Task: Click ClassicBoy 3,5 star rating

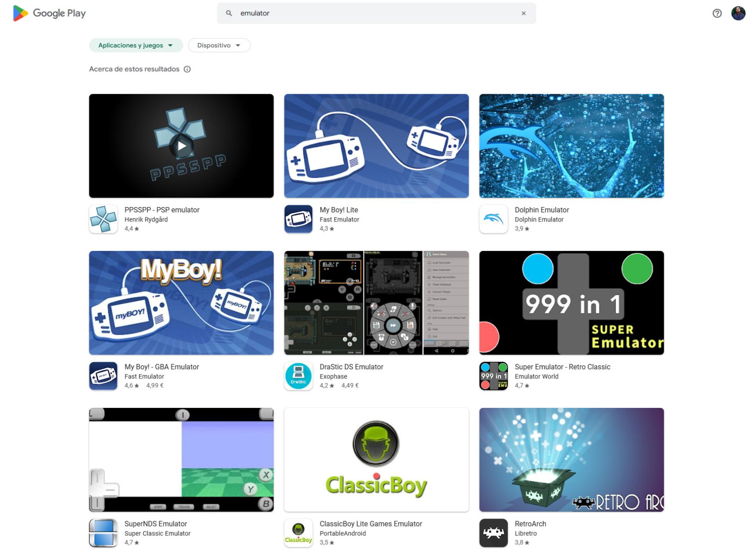Action: 327,542
